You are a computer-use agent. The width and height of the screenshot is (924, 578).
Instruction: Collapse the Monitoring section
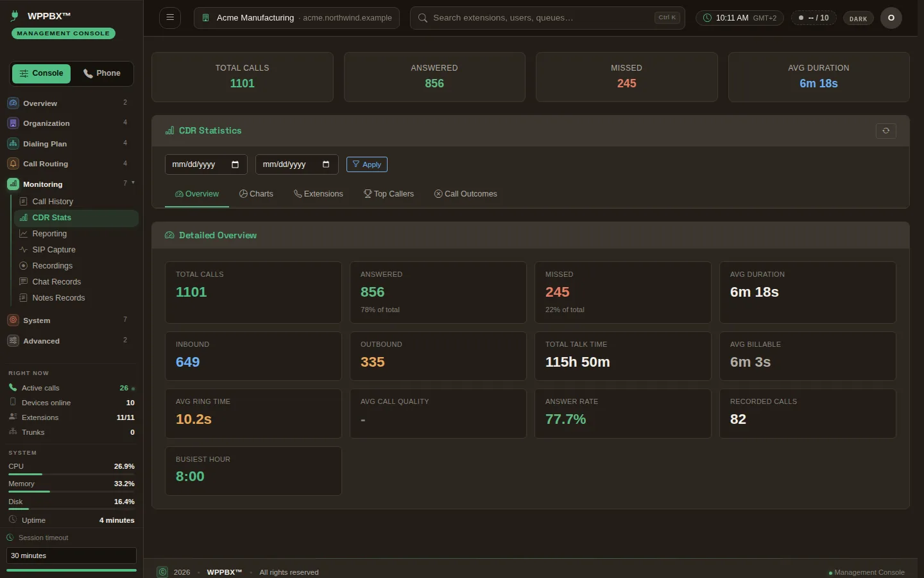72,184
